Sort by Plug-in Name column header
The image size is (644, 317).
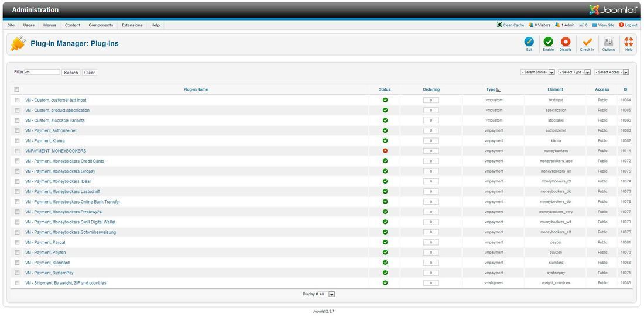coord(196,89)
